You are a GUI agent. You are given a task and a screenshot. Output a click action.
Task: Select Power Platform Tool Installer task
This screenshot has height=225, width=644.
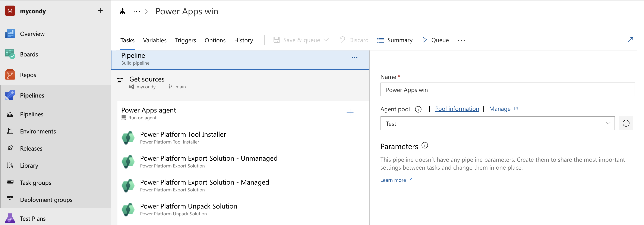243,138
